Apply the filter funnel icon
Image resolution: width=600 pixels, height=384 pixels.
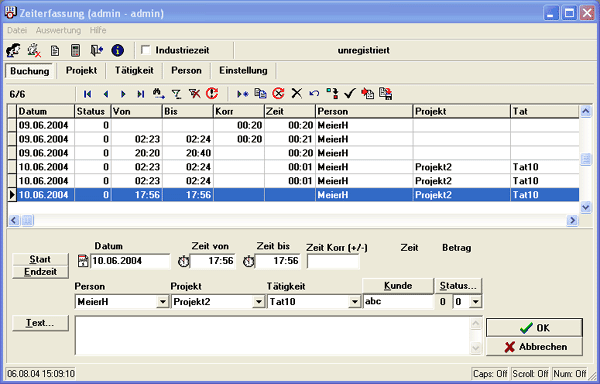pyautogui.click(x=176, y=94)
